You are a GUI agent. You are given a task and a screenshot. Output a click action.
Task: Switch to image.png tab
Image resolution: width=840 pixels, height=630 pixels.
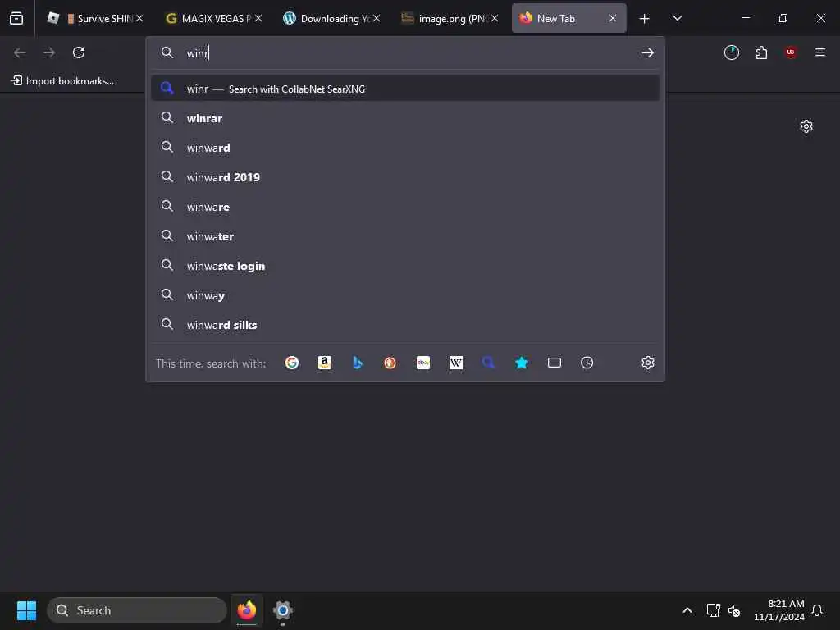450,18
